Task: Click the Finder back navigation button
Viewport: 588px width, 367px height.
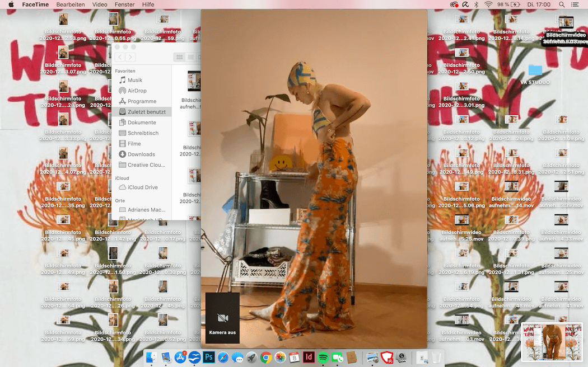Action: coord(120,57)
